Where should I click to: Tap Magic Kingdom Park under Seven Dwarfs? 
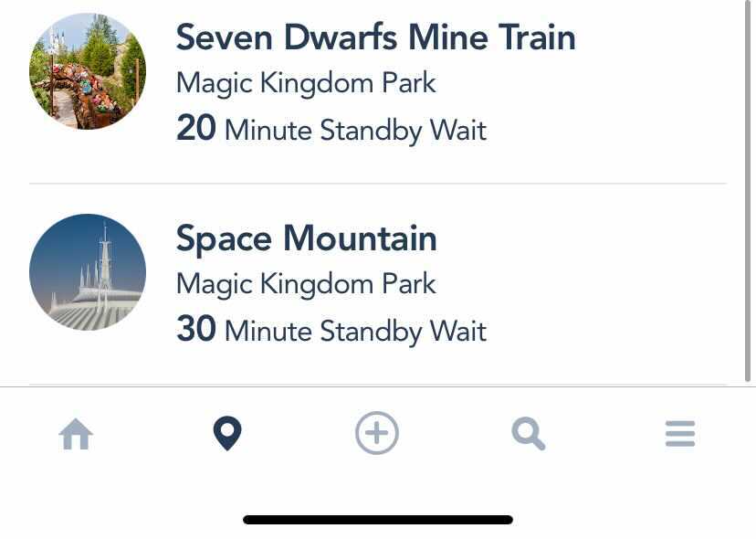pos(306,83)
